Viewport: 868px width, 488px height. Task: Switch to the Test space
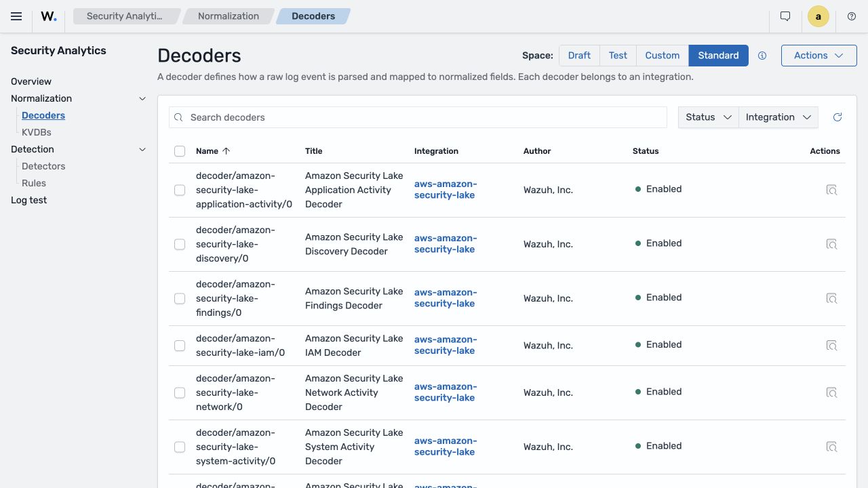point(618,56)
